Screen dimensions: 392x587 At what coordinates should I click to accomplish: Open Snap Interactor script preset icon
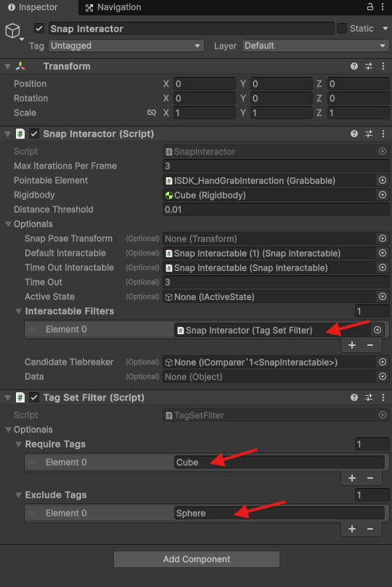369,134
